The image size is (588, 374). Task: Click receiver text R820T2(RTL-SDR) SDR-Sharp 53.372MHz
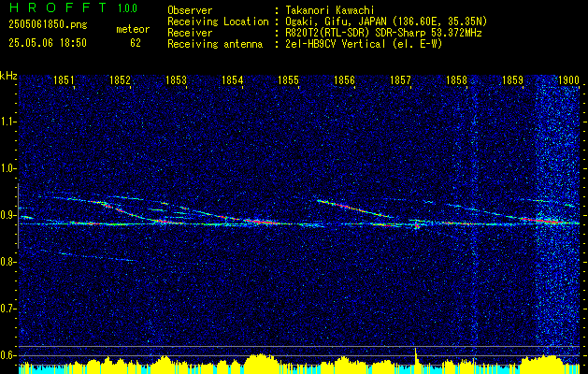(x=383, y=33)
